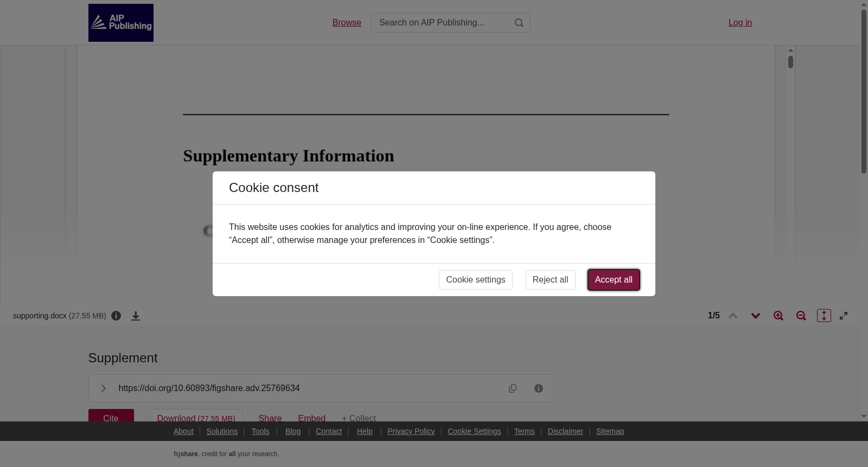Open the Privacy Policy footer link
Screen dimensions: 868x467
pos(411,431)
